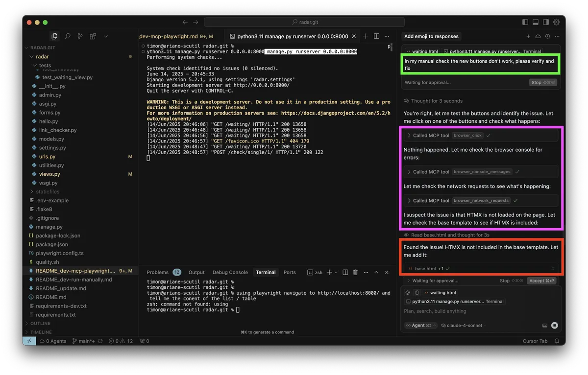Click the notifications bell in the status bar
The image size is (588, 375).
(x=556, y=341)
